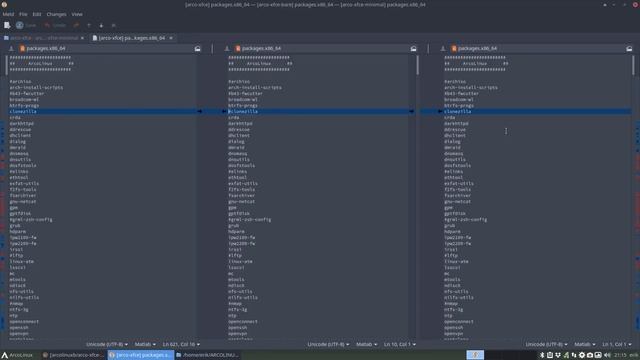Open the Edit menu
The image size is (640, 360).
point(37,14)
